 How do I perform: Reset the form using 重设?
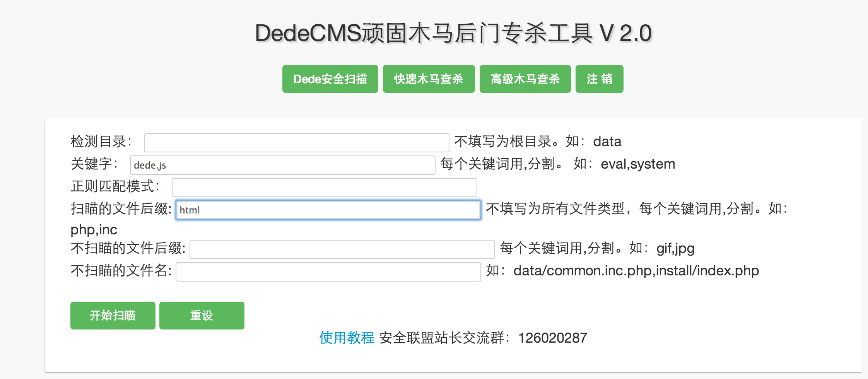[202, 316]
